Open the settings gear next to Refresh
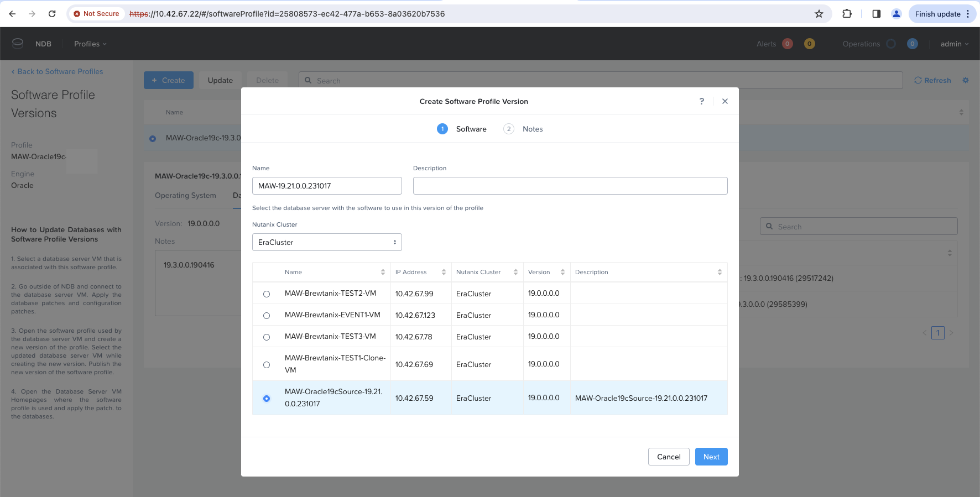Viewport: 980px width, 497px height. [966, 80]
